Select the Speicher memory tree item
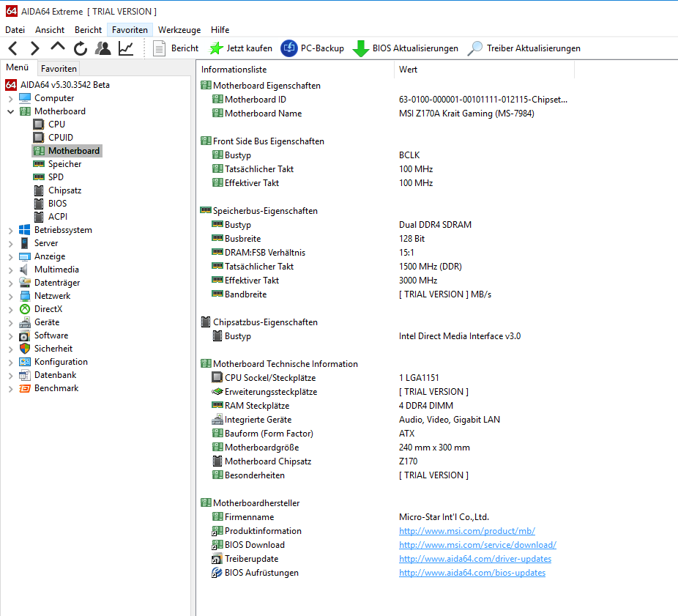Image resolution: width=678 pixels, height=616 pixels. click(65, 164)
